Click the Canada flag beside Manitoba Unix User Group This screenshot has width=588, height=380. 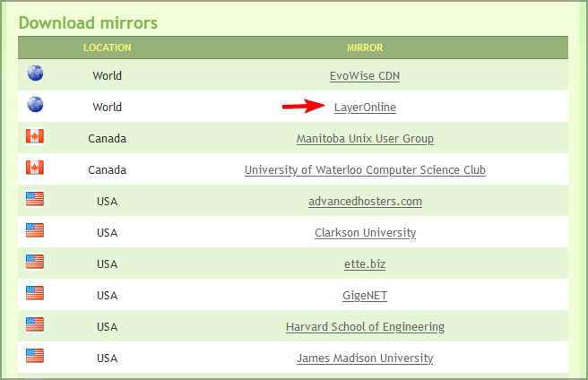click(x=35, y=137)
